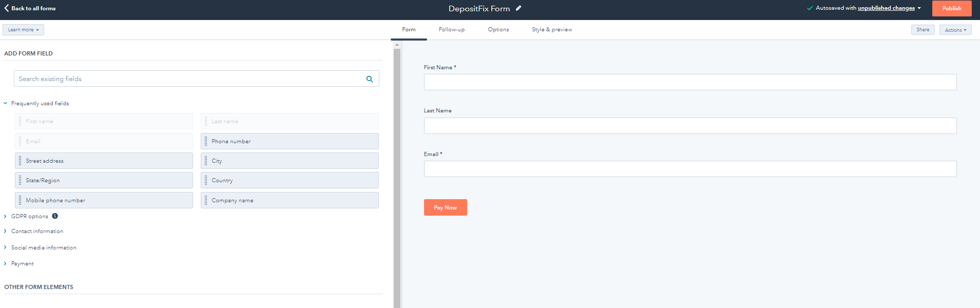The image size is (980, 308).
Task: Click the Last Name input in preview
Action: point(690,126)
